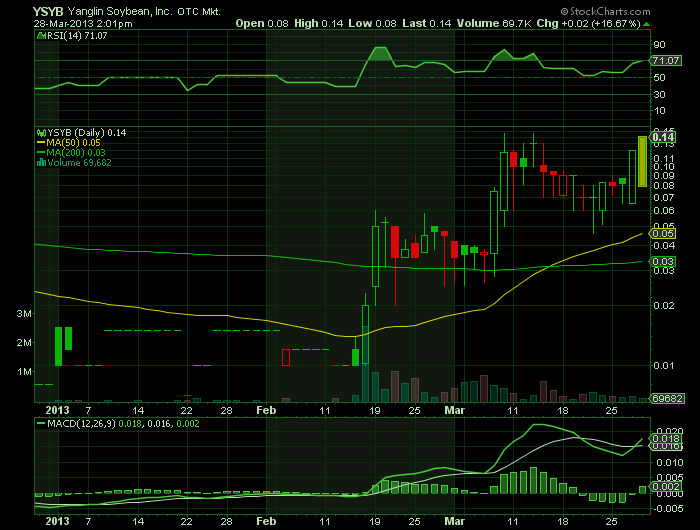
Task: Click the green arrow beside Chg percentage
Action: [x=646, y=23]
